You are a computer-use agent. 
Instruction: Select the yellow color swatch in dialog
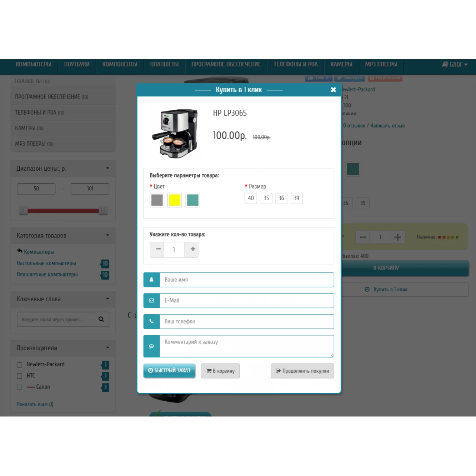click(175, 200)
